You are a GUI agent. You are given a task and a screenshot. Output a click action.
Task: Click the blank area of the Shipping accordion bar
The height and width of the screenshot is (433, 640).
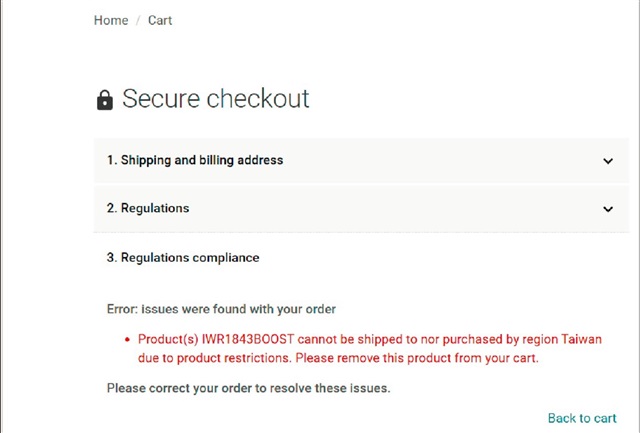pos(441,161)
